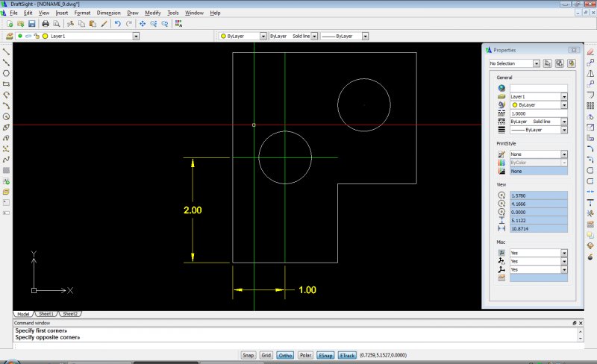Switch to the Sheet1 tab
The image size is (597, 364).
[46, 314]
